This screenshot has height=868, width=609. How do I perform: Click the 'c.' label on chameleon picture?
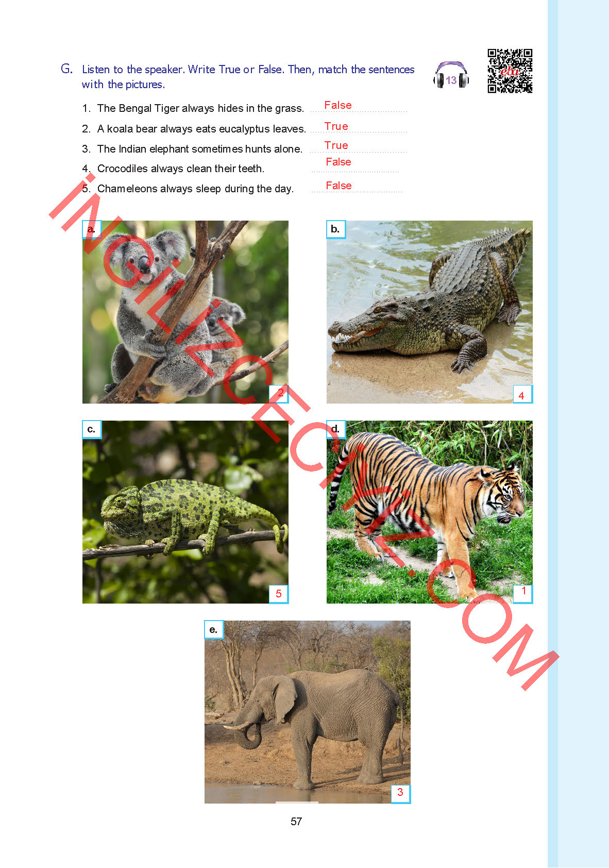point(92,429)
